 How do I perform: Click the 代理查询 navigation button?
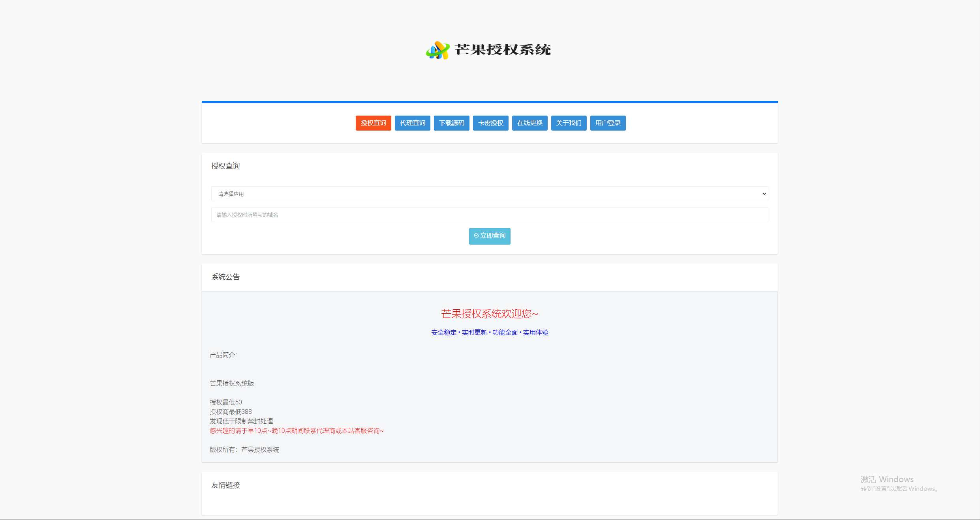coord(413,122)
